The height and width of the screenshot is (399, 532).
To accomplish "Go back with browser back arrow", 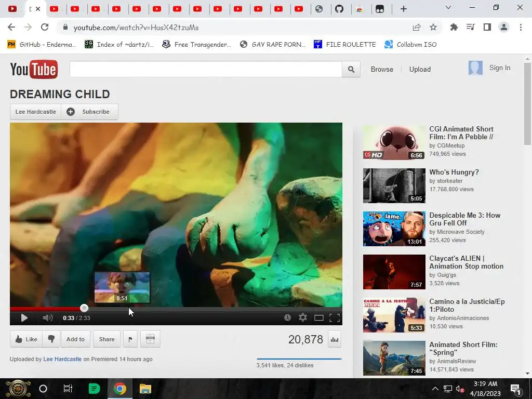I will click(11, 27).
